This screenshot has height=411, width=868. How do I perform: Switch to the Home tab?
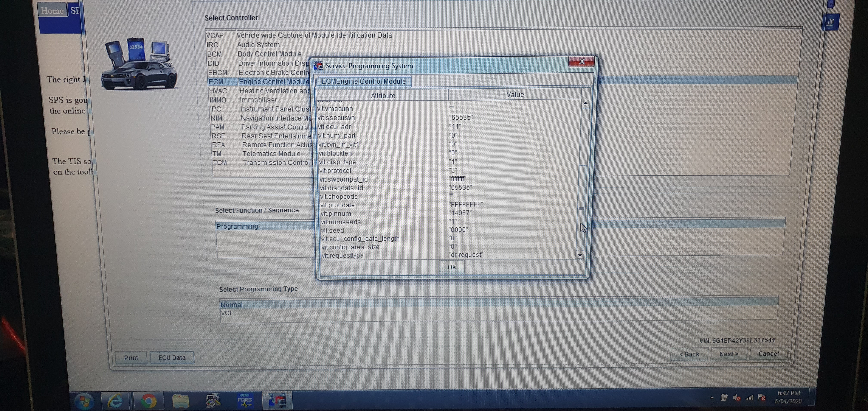click(52, 11)
